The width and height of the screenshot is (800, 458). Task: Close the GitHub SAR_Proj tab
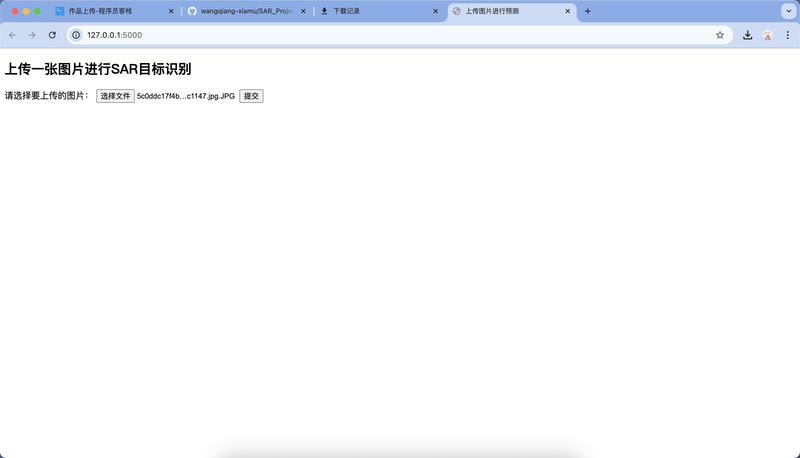click(303, 11)
